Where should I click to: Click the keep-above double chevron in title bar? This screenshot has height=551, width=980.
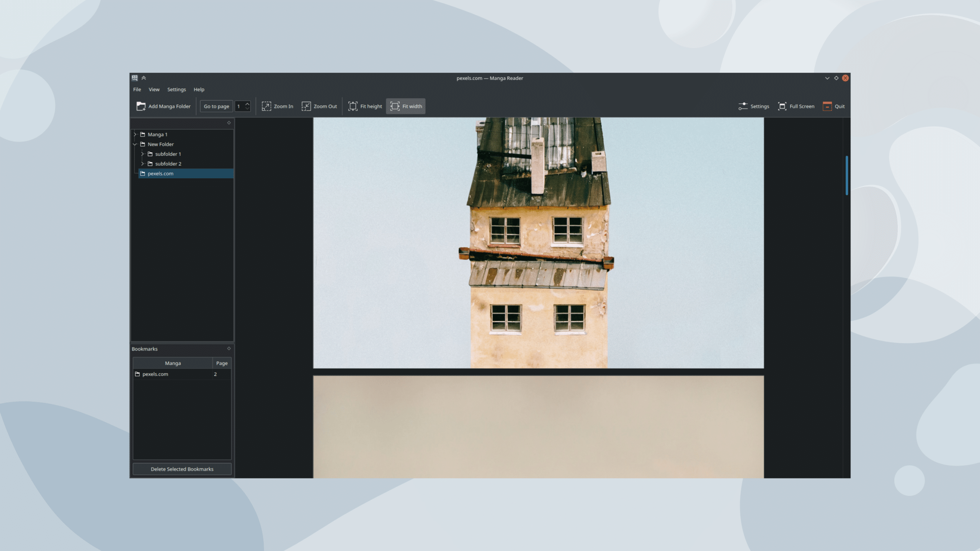click(144, 78)
